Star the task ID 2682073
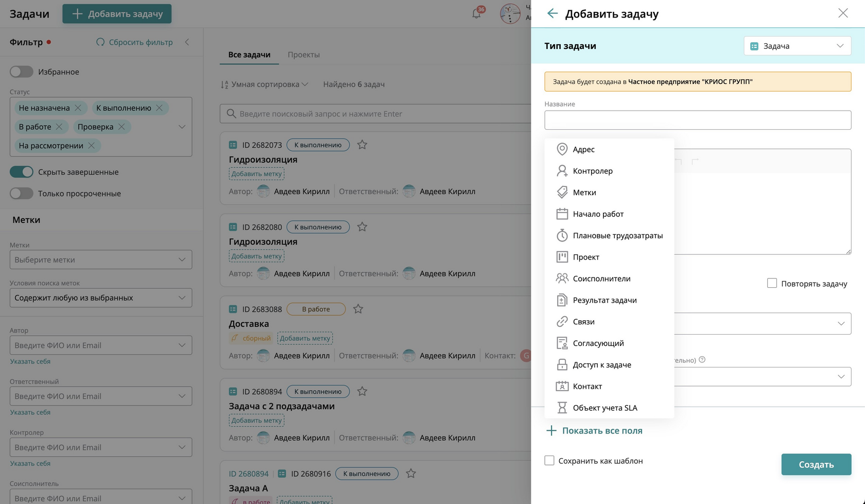The image size is (865, 504). click(x=362, y=145)
